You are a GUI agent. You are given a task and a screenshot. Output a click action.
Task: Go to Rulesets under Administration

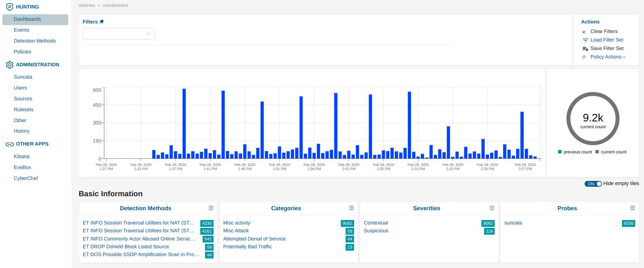[23, 110]
